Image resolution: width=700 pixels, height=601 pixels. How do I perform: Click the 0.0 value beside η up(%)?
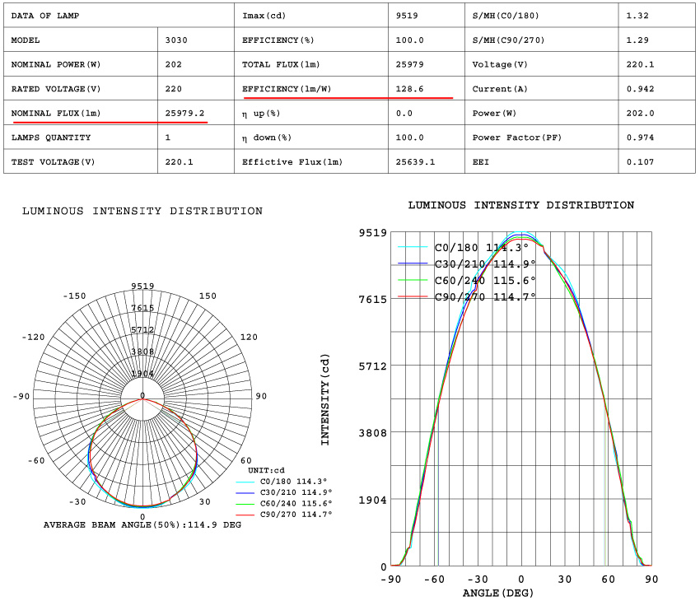click(427, 114)
